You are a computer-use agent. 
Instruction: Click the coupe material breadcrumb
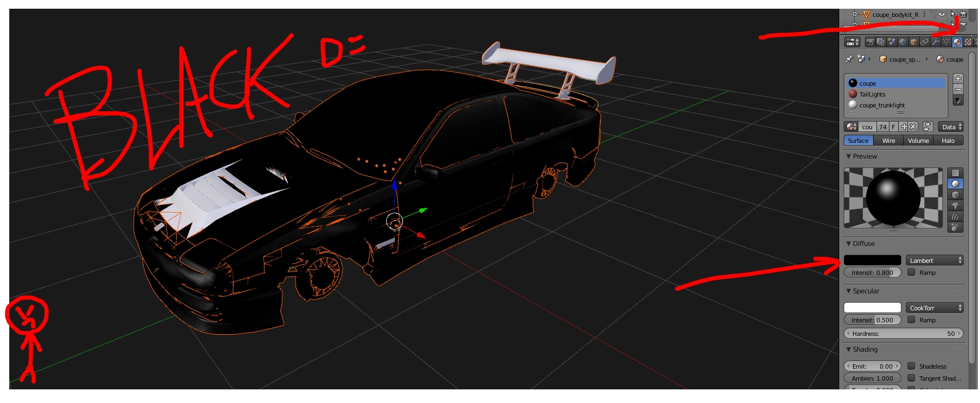pyautogui.click(x=950, y=59)
